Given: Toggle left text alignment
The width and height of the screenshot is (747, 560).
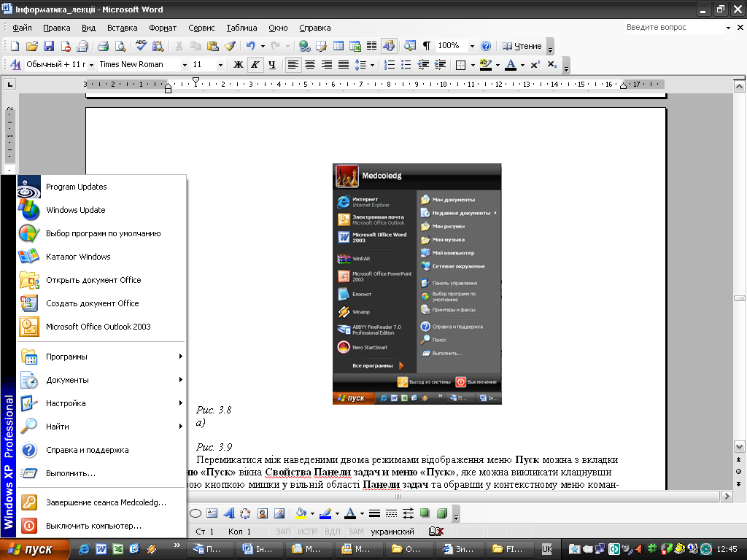Looking at the screenshot, I should pos(293,65).
